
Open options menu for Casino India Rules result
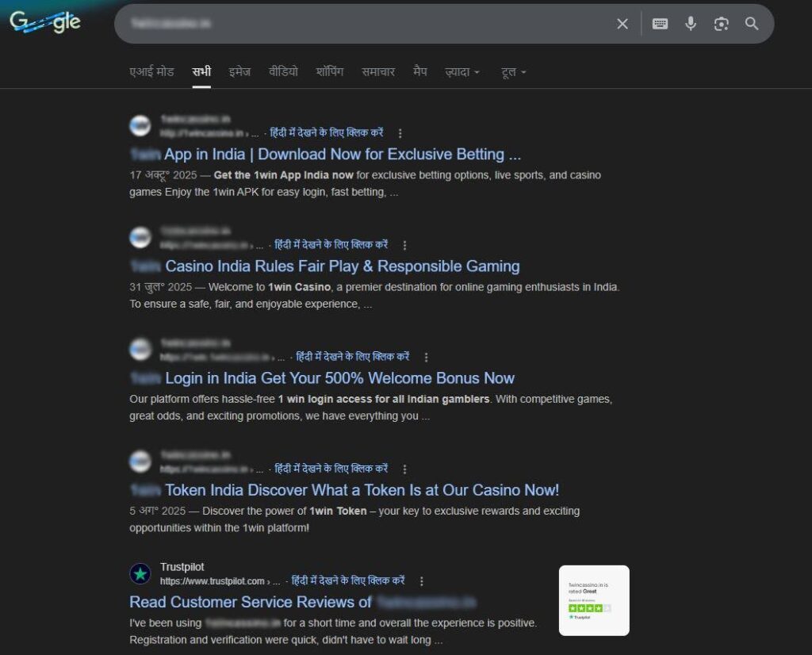[x=405, y=246]
